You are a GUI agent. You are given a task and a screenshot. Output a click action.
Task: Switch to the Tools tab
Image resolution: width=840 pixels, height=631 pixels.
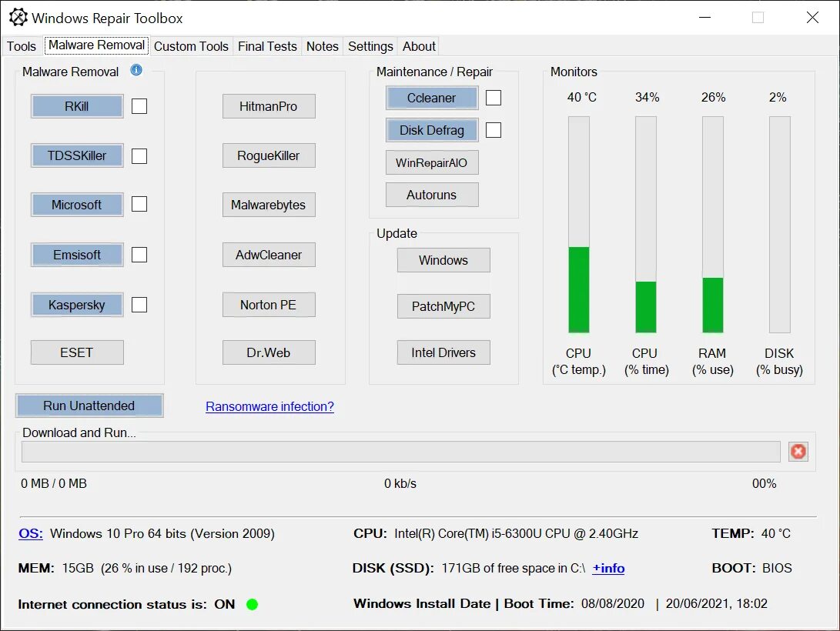click(x=22, y=47)
